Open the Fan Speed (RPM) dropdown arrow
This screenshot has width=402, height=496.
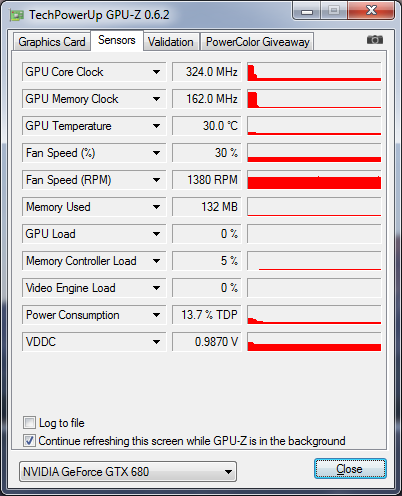click(156, 180)
